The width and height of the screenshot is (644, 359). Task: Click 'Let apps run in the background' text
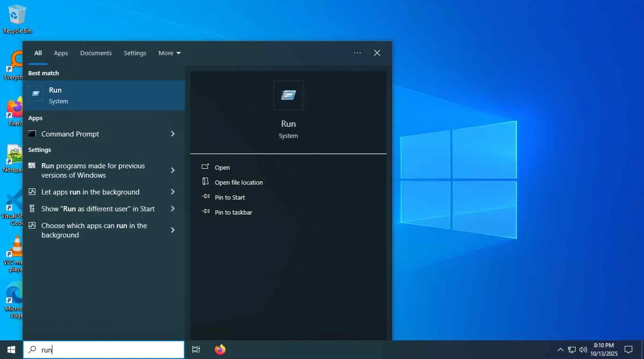pos(90,192)
